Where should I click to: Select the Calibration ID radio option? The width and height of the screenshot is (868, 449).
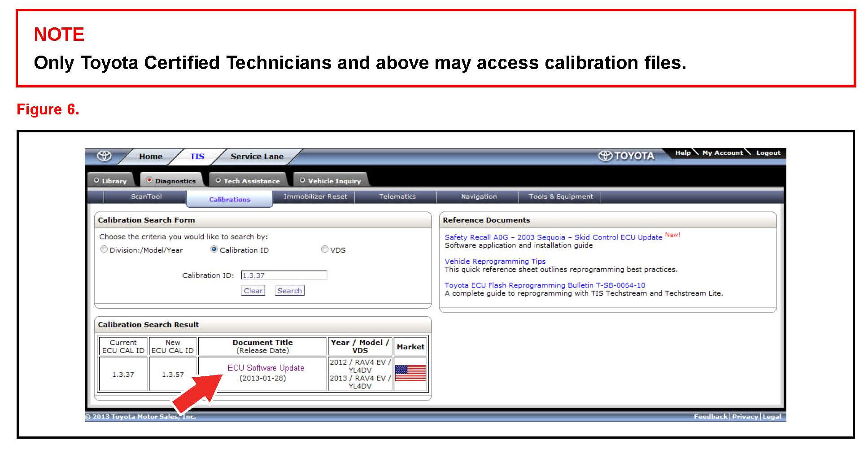pos(214,249)
